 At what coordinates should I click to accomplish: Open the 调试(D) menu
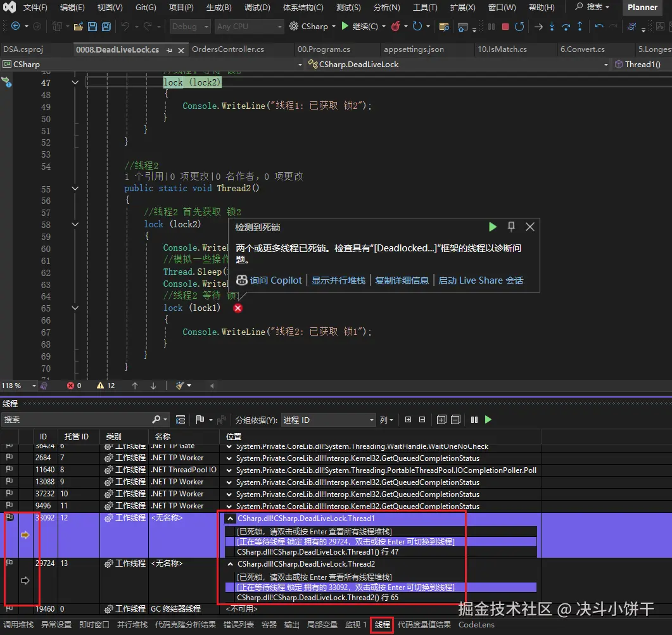point(257,8)
